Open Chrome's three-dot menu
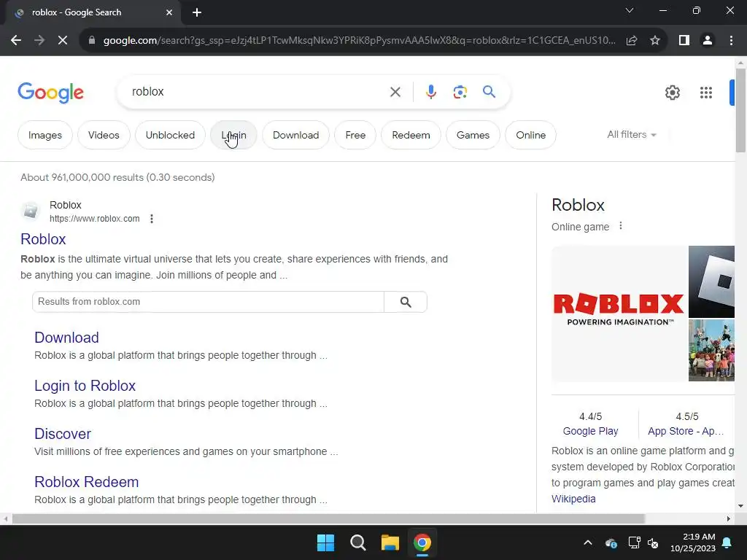Image resolution: width=747 pixels, height=560 pixels. (731, 41)
